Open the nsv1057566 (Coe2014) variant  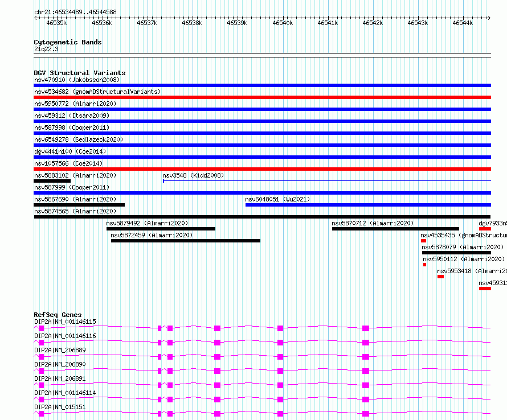[68, 163]
